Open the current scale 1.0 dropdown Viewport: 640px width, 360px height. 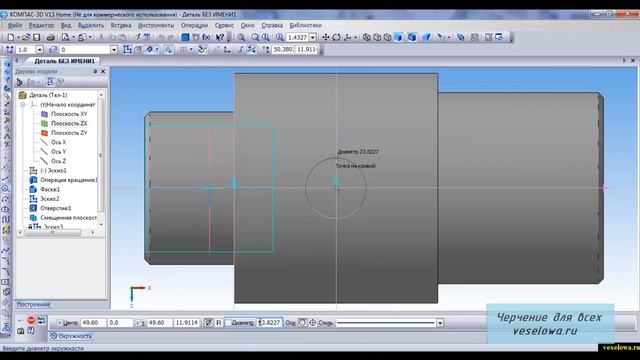pos(40,49)
